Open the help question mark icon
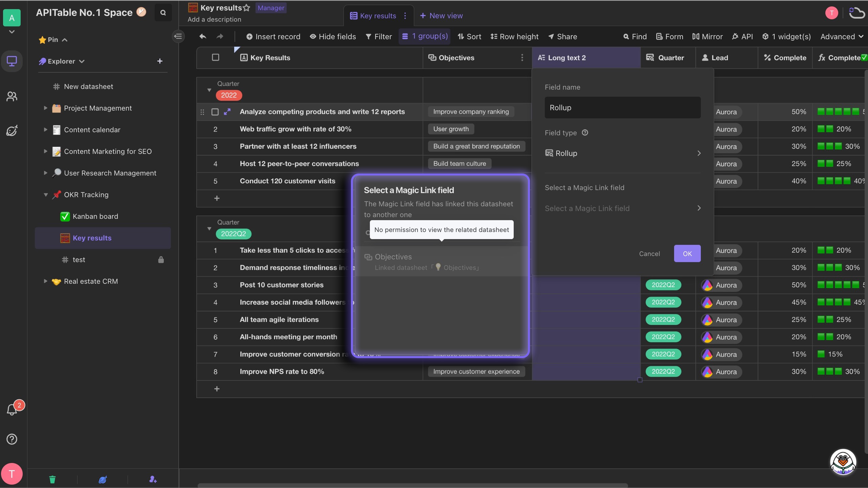868x488 pixels. click(12, 439)
